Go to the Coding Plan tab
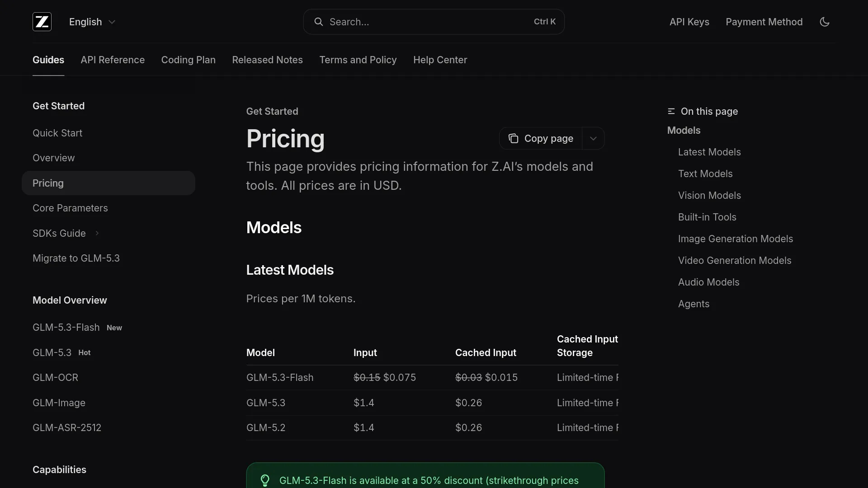The height and width of the screenshot is (488, 868). click(x=189, y=60)
